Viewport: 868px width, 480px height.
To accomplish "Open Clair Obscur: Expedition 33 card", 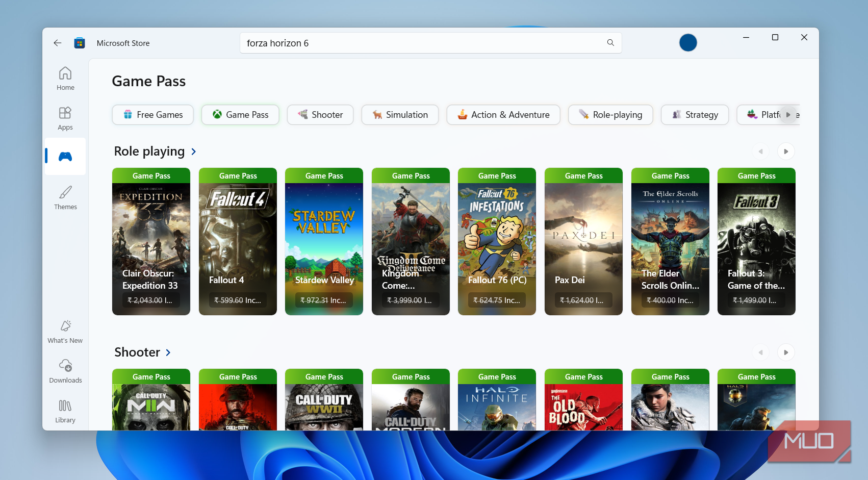I will [x=151, y=241].
